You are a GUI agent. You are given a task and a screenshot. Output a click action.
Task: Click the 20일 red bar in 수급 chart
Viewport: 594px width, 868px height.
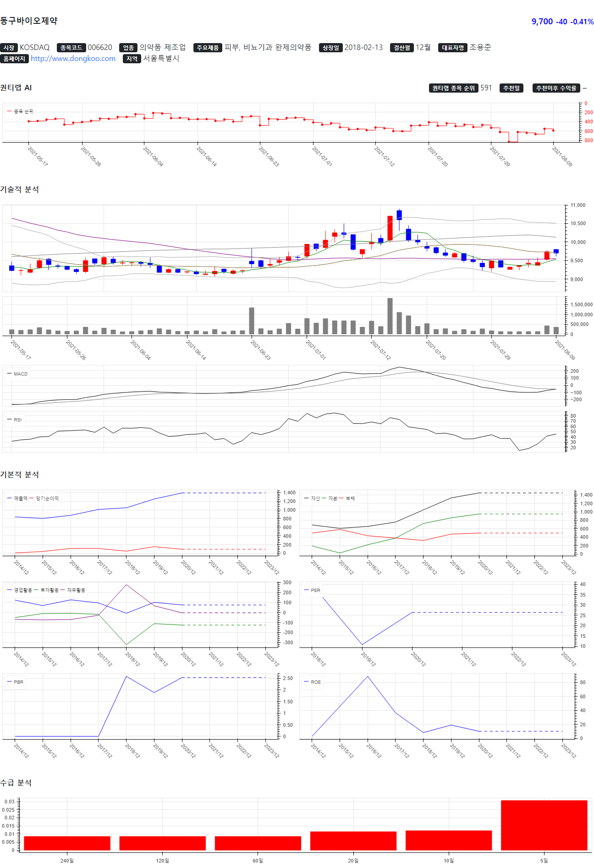(353, 841)
